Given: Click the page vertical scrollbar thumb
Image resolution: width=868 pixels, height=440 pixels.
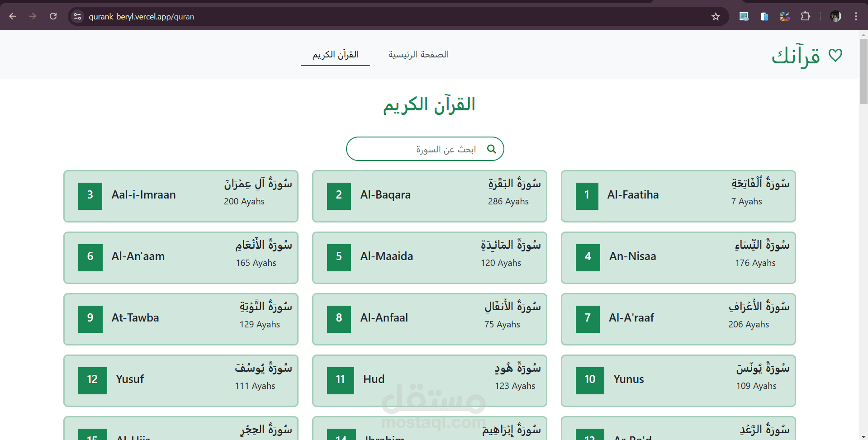Looking at the screenshot, I should [863, 71].
